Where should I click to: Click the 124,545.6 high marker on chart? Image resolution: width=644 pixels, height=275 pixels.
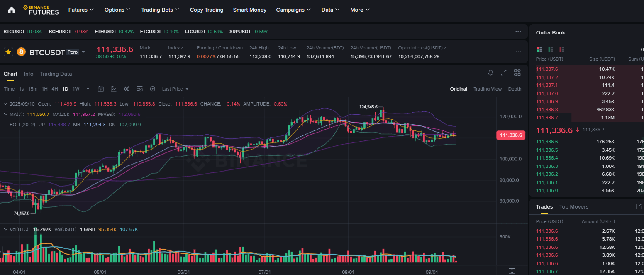tap(368, 107)
